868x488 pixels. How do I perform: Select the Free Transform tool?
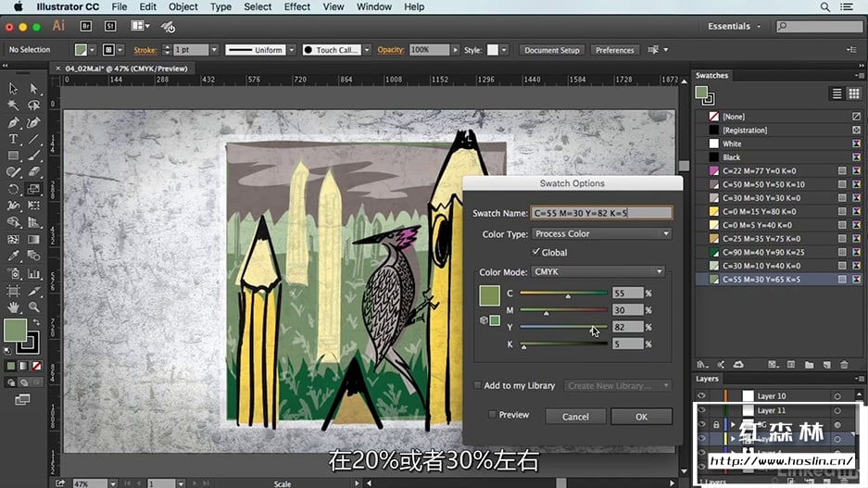(x=33, y=206)
